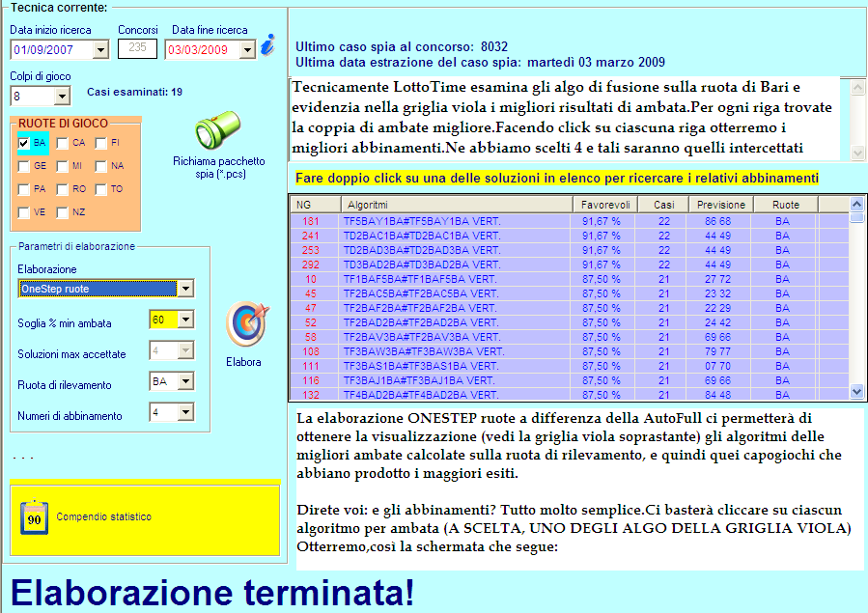Click the Compendio statistico label
This screenshot has height=613, width=868.
coord(103,516)
